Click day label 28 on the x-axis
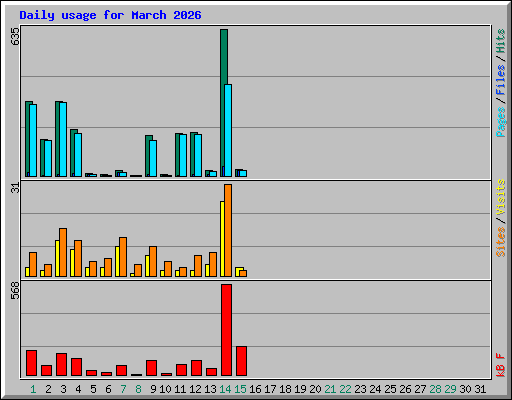512x400 pixels. tap(435, 389)
